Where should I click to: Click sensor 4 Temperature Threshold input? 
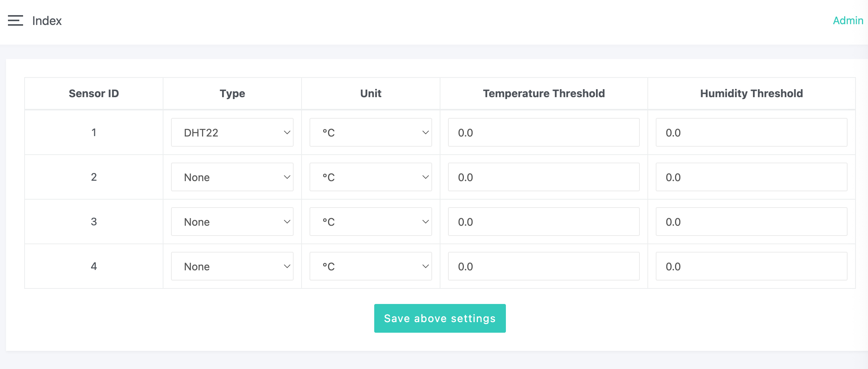pyautogui.click(x=543, y=266)
